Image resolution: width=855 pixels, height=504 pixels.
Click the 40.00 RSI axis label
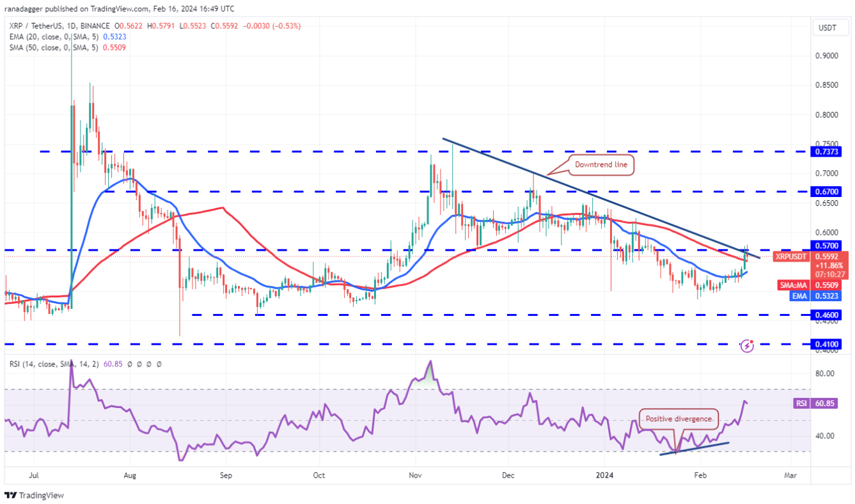pos(824,436)
